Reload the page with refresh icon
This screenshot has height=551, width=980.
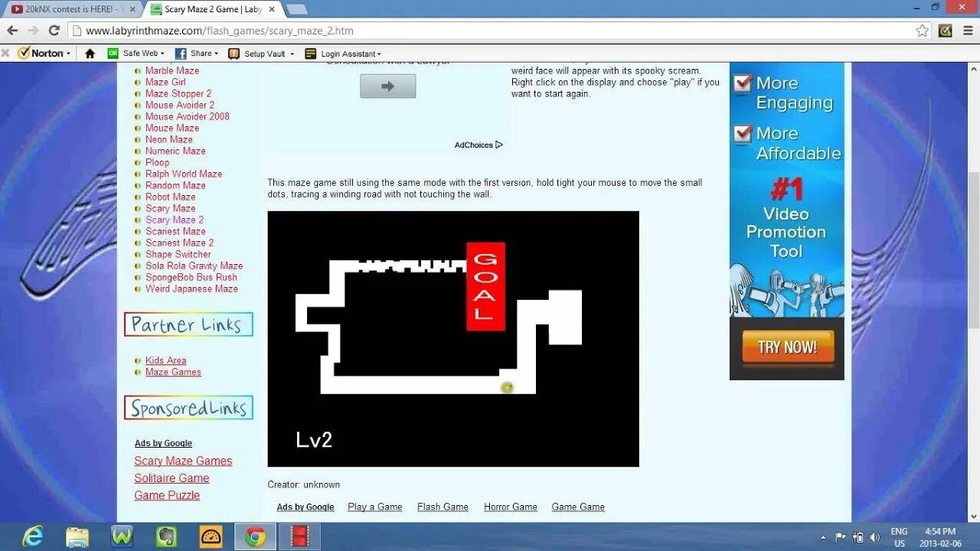tap(54, 31)
